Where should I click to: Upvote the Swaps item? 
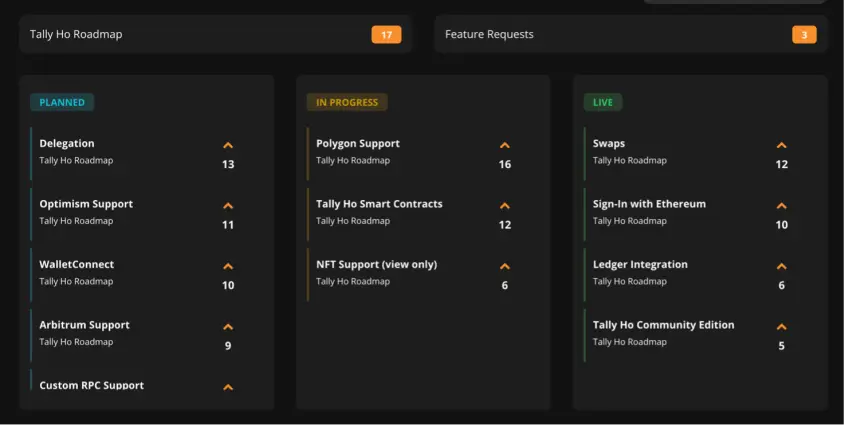coord(781,145)
